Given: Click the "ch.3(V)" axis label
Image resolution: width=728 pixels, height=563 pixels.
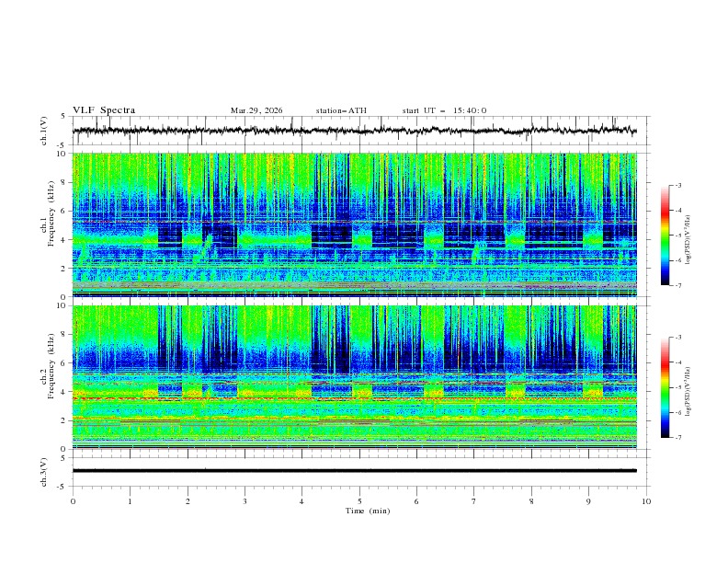Looking at the screenshot, I should point(44,473).
